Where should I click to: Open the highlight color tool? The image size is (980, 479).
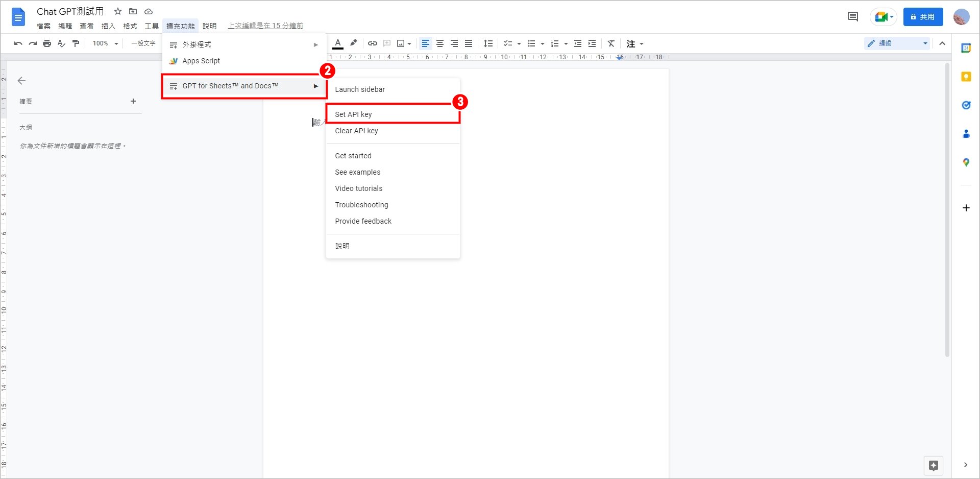coord(353,43)
